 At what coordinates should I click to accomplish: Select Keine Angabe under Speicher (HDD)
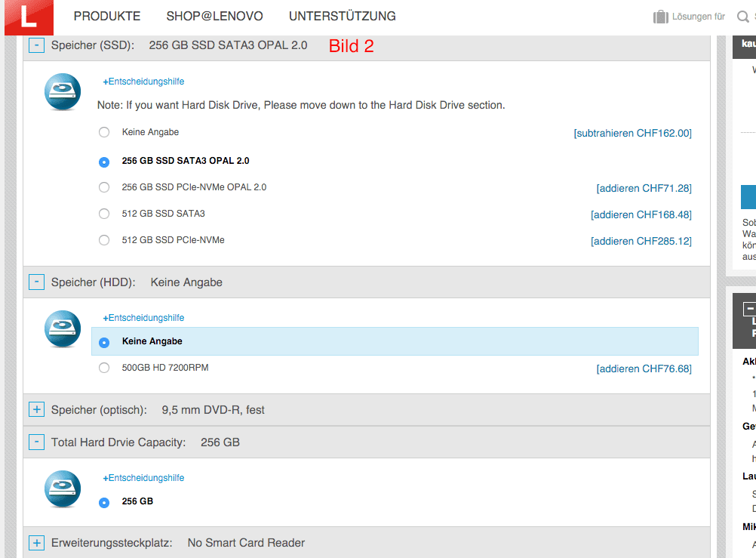(104, 343)
